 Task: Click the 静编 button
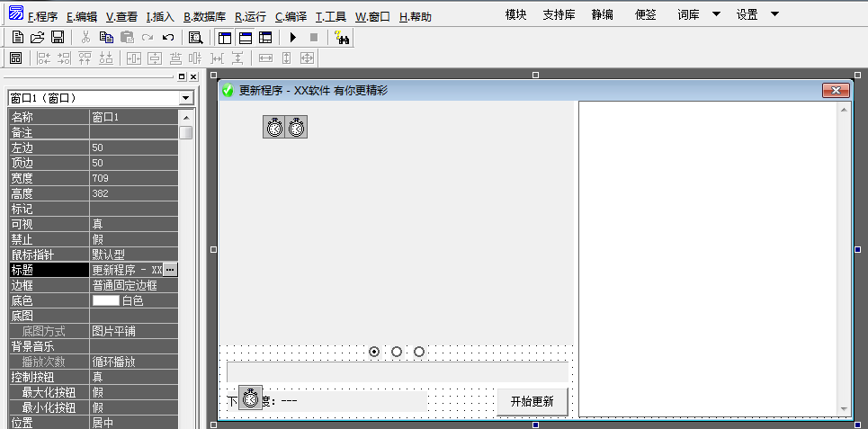coord(603,15)
